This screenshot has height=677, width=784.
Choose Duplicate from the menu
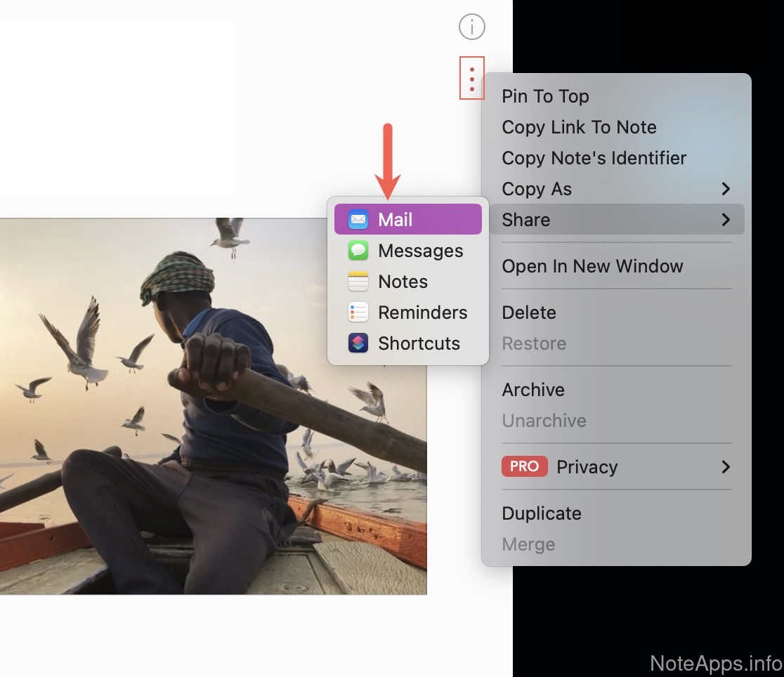541,513
